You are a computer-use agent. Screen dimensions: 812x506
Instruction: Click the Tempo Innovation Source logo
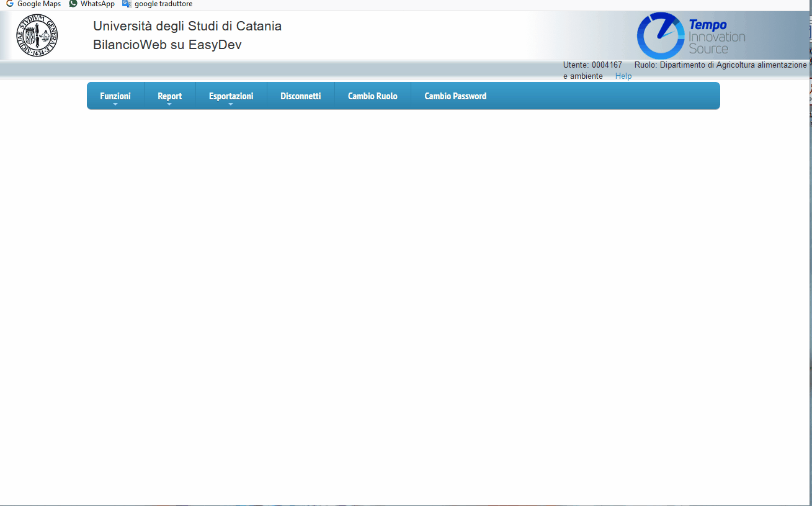coord(691,36)
